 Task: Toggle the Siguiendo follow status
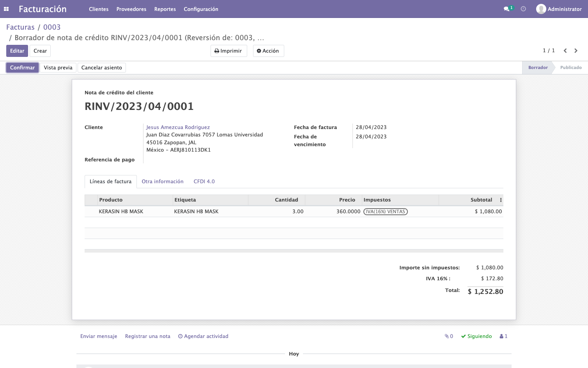click(x=476, y=336)
